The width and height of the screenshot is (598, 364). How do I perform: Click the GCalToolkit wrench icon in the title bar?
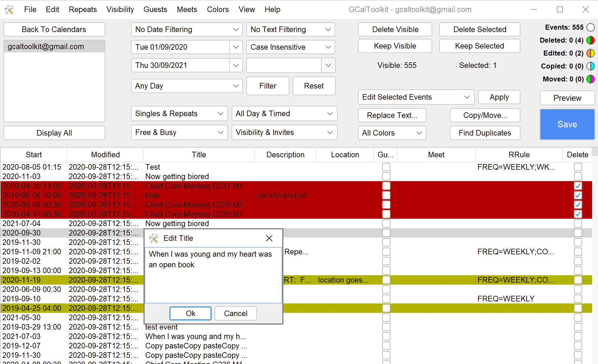pyautogui.click(x=9, y=9)
